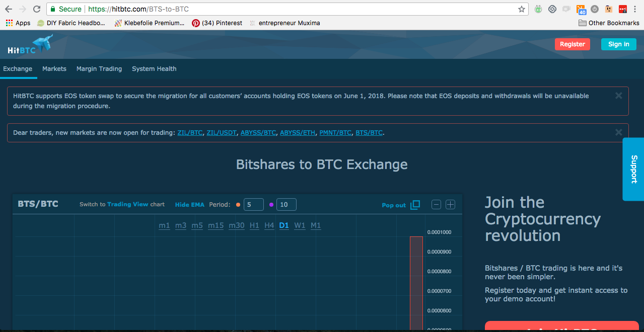Click the browser back arrow

[8, 9]
